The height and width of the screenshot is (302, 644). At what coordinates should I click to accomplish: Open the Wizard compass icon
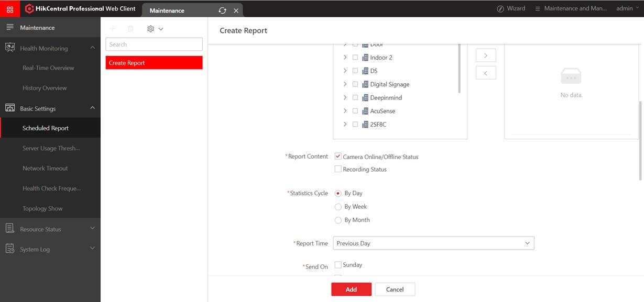500,9
